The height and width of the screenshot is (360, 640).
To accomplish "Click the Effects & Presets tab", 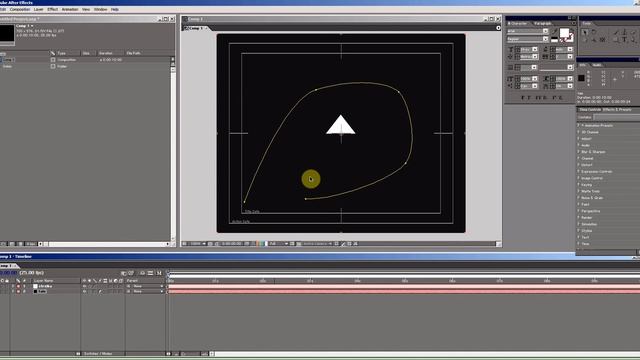I will coord(617,109).
